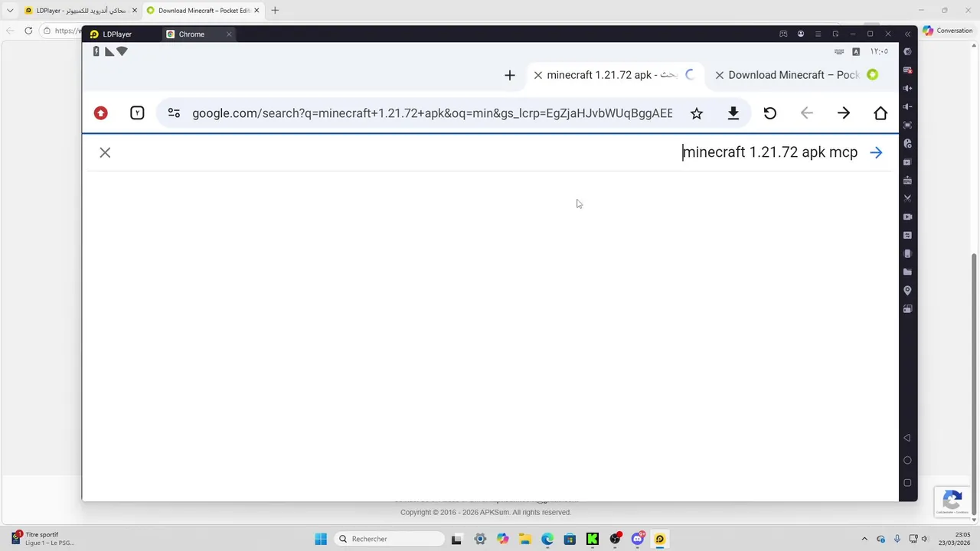Increase volume in LDPlayer sidebar
The image size is (980, 551).
(907, 88)
